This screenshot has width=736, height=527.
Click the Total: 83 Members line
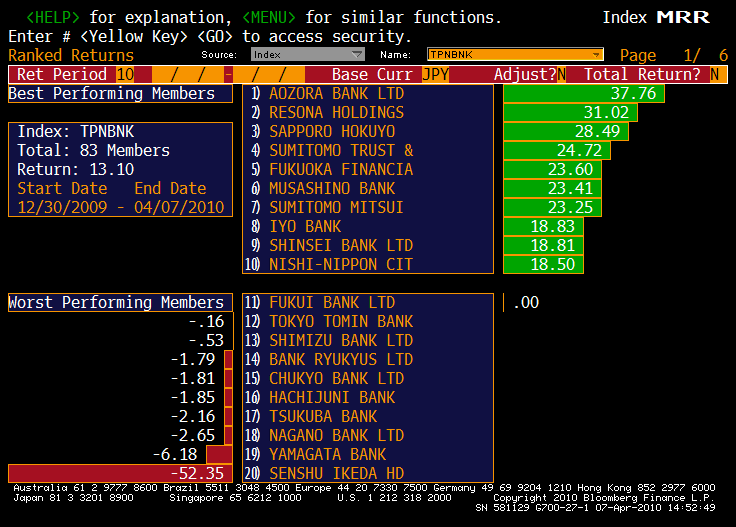point(93,151)
